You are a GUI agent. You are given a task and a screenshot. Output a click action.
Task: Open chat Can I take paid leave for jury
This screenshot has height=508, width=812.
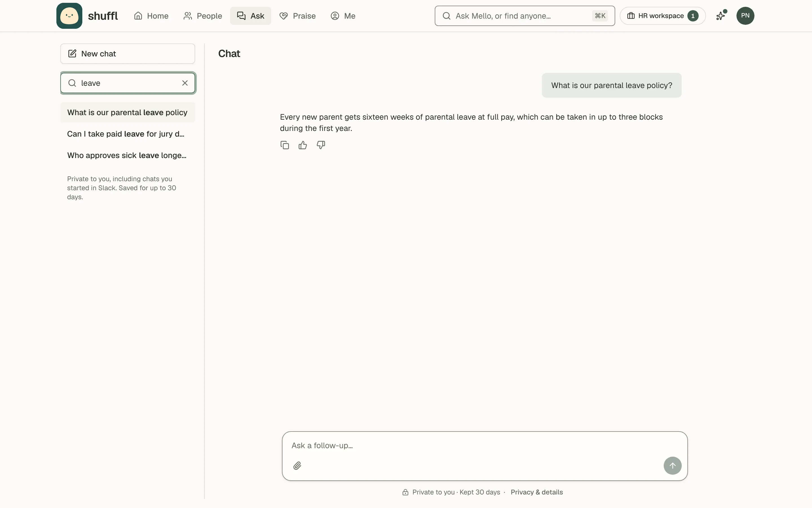(127, 134)
